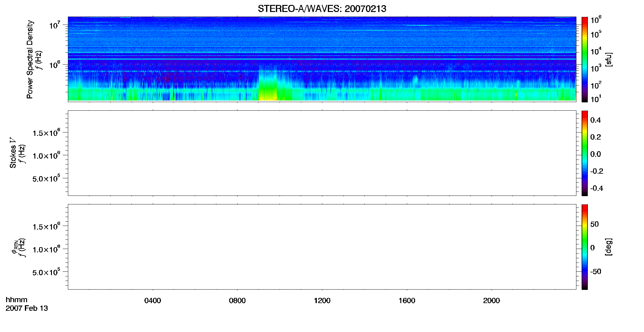Image resolution: width=644 pixels, height=332 pixels.
Task: Click the [deg] colorbar unit label
Action: pos(609,247)
